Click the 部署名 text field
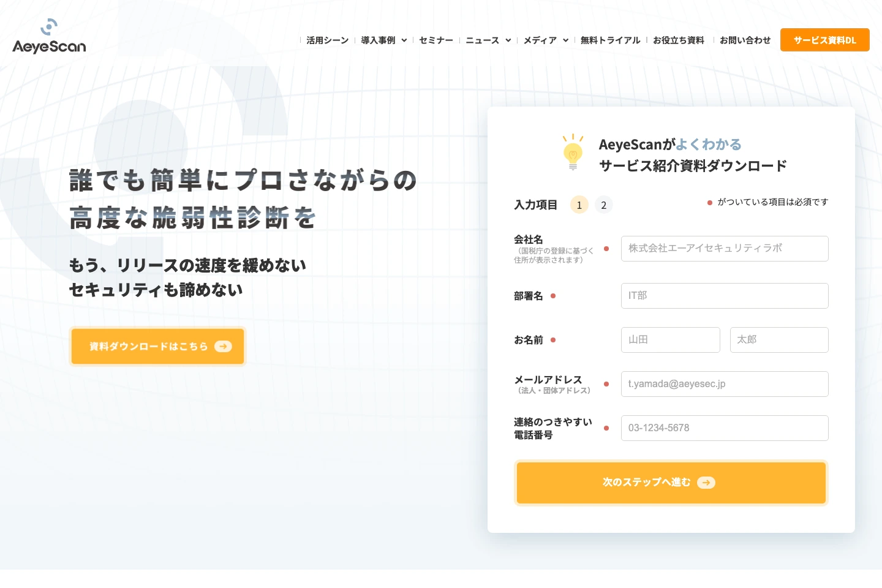This screenshot has width=882, height=588. click(725, 296)
